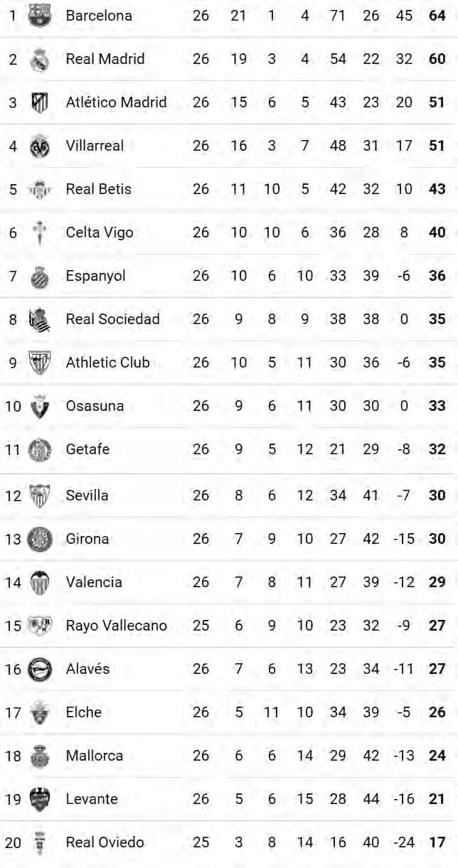This screenshot has width=458, height=868.
Task: Select the Rayo Vallecano team name
Action: [116, 625]
